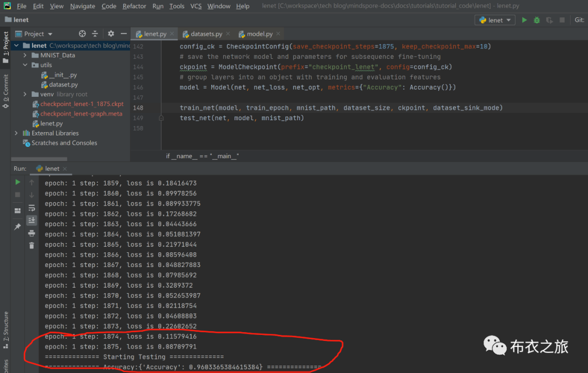The image size is (588, 373).
Task: Select checkpoint_lenet-graph.meta file
Action: (77, 114)
